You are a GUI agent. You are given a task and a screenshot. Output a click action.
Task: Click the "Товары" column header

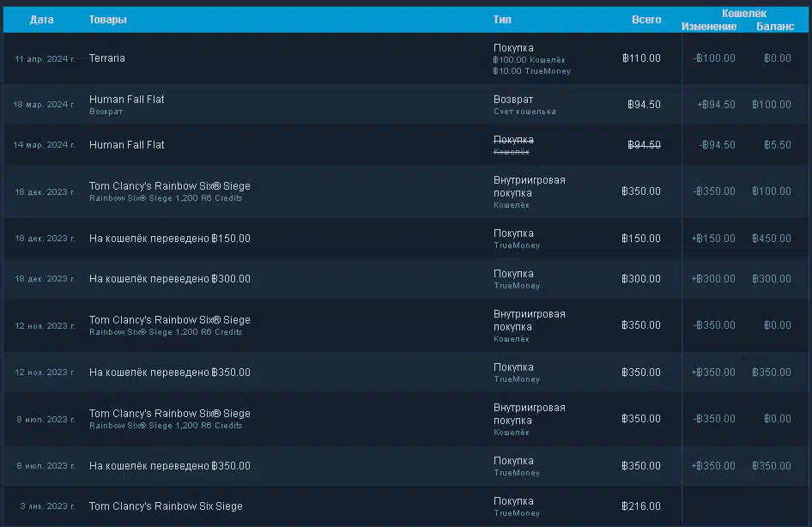pyautogui.click(x=107, y=20)
